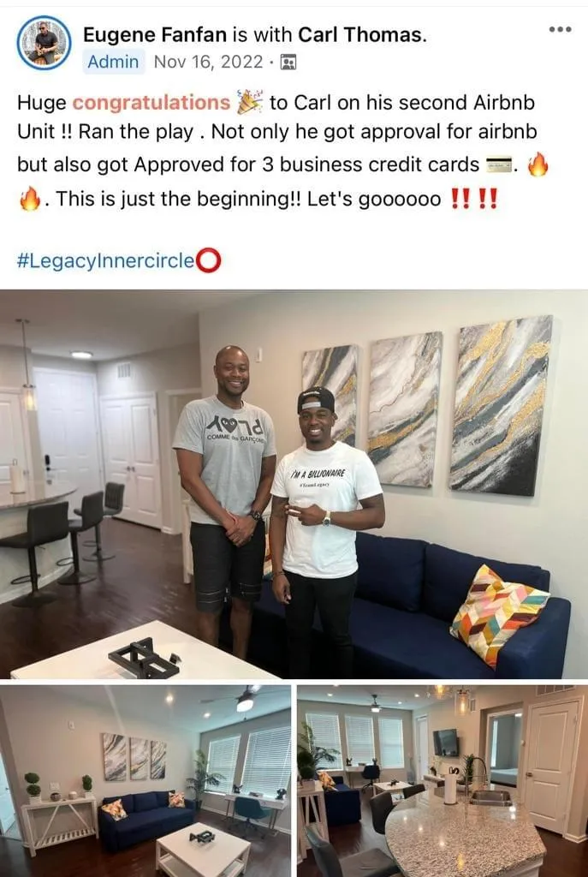Image resolution: width=588 pixels, height=877 pixels.
Task: Open tagged profile Carl Thomas
Action: pyautogui.click(x=360, y=35)
